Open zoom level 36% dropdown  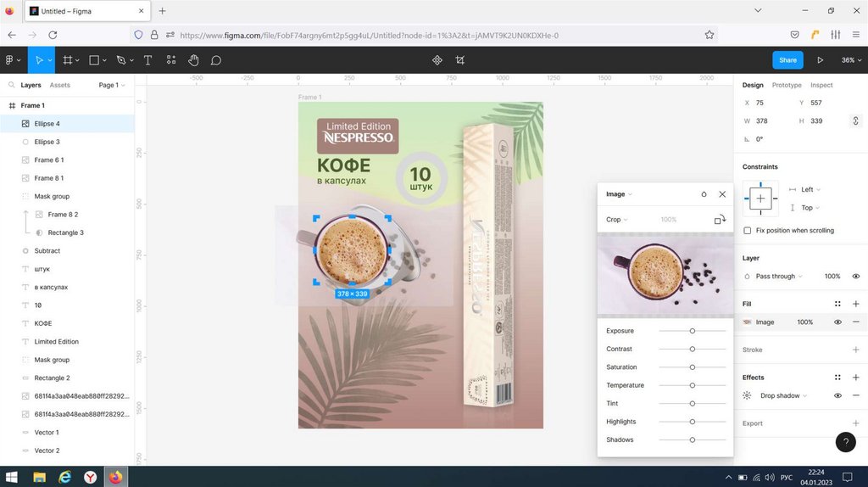(x=851, y=60)
